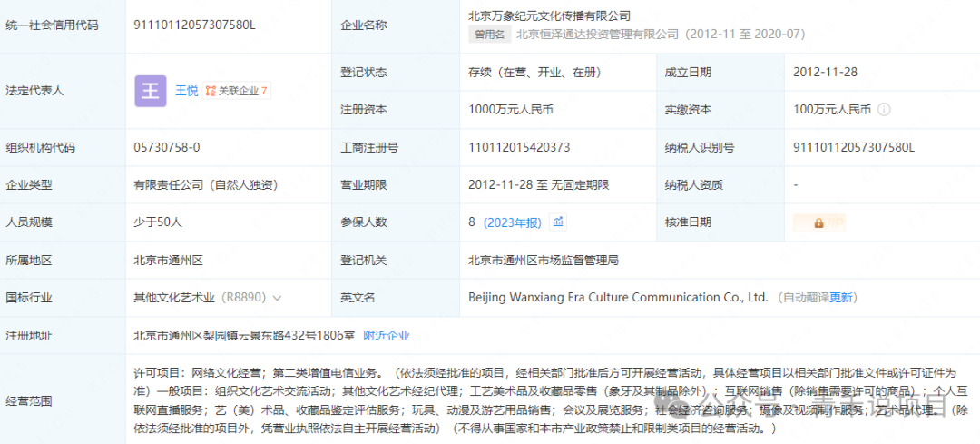Open the 关联企业 7 badge
Screen dimensions: 980x444
tap(237, 92)
